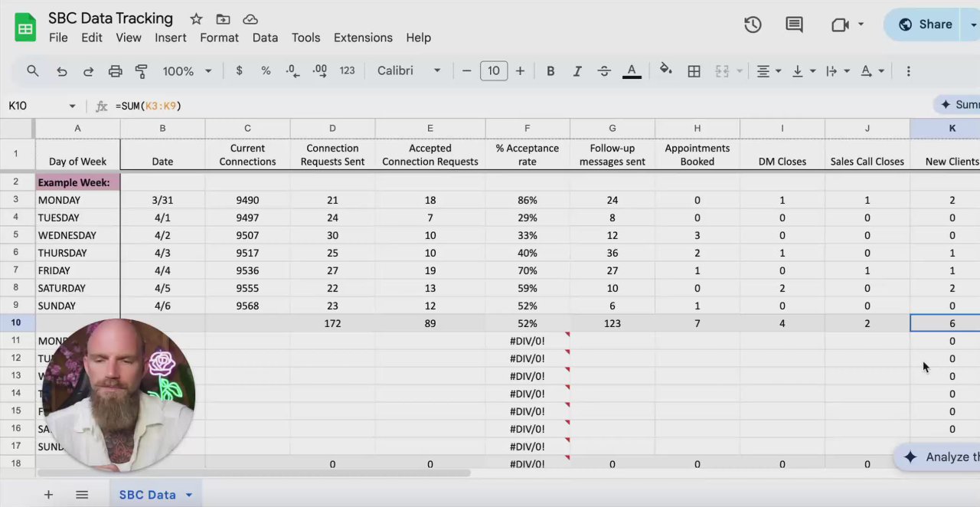Activate the paint format roller

coord(141,70)
